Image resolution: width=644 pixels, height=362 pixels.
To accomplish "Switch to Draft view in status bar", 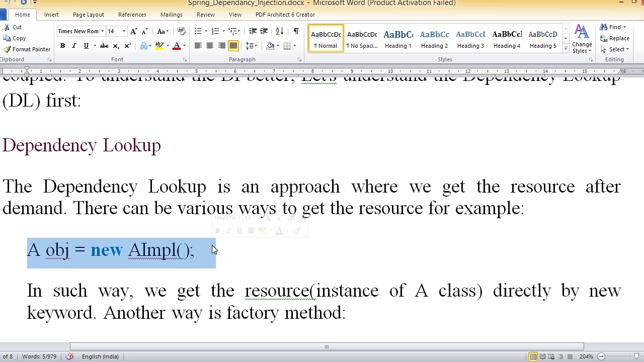I will pos(570,356).
